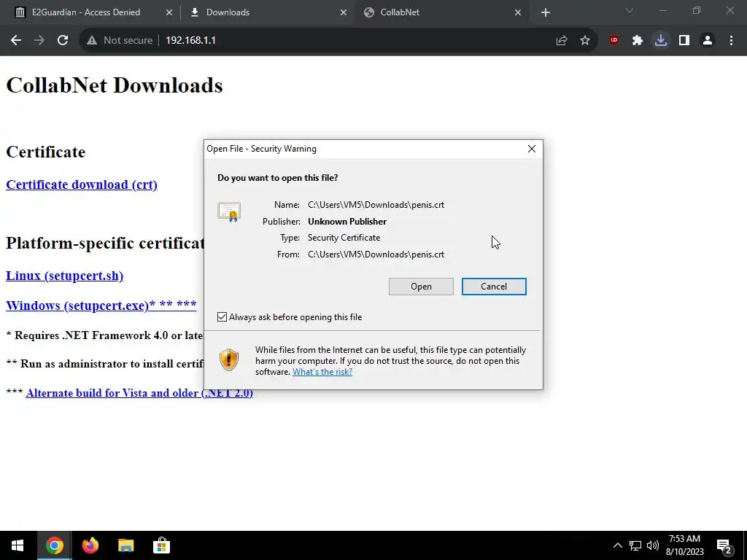Open the notification center icon
Viewport: 747px width, 560px height.
tap(724, 546)
